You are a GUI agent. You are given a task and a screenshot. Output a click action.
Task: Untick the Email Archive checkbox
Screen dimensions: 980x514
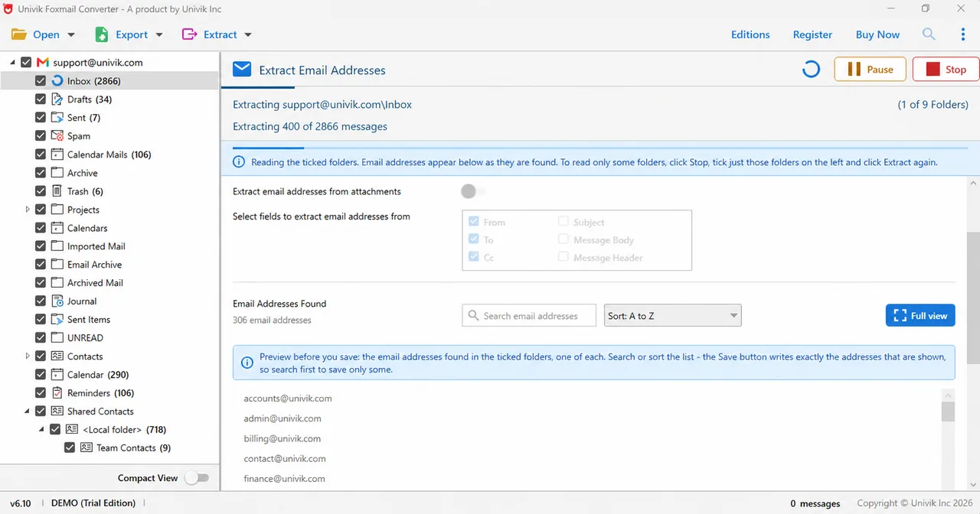41,265
